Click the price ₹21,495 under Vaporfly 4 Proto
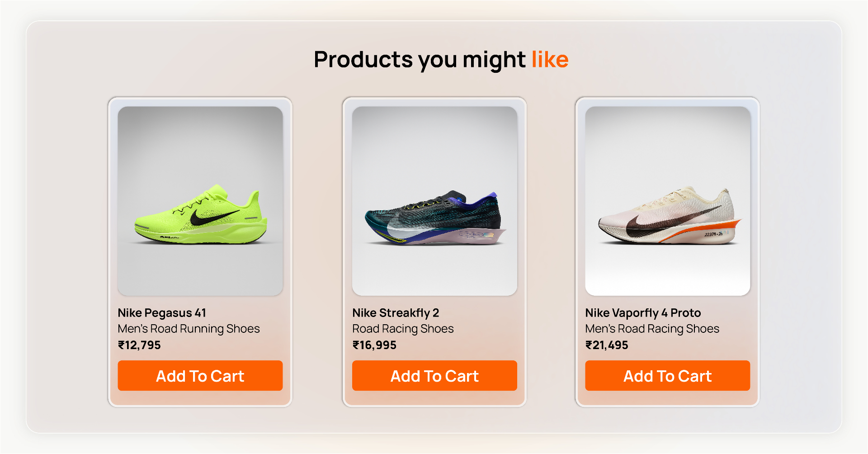 (x=607, y=345)
